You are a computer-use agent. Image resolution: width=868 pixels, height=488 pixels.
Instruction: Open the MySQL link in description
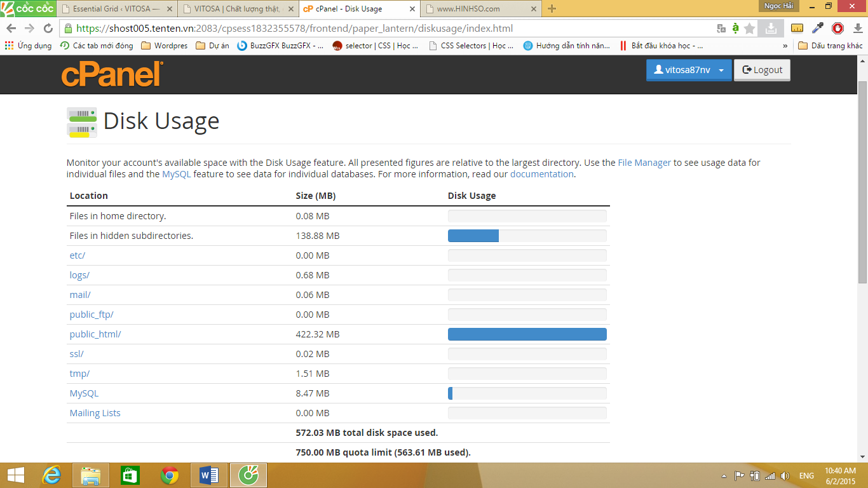177,174
